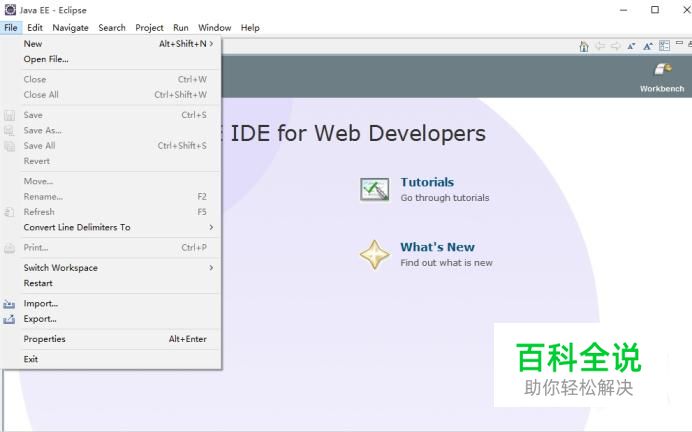692x432 pixels.
Task: Minimize the Welcome view panel
Action: point(679,43)
